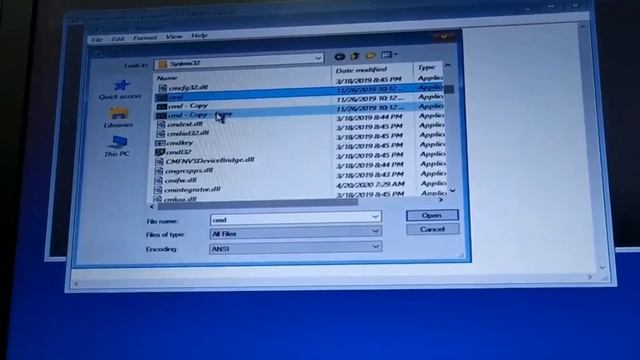Click the horizontal scrollbar of file list
The image size is (640, 360).
tap(258, 203)
